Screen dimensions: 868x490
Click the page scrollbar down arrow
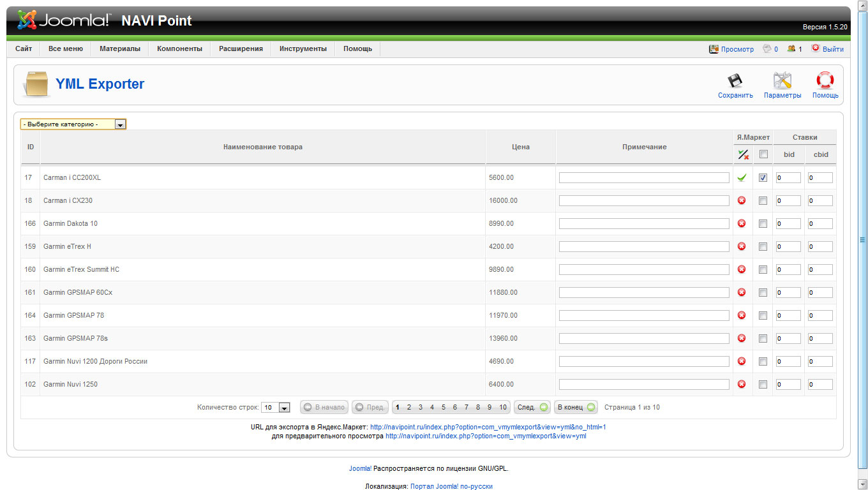(862, 484)
